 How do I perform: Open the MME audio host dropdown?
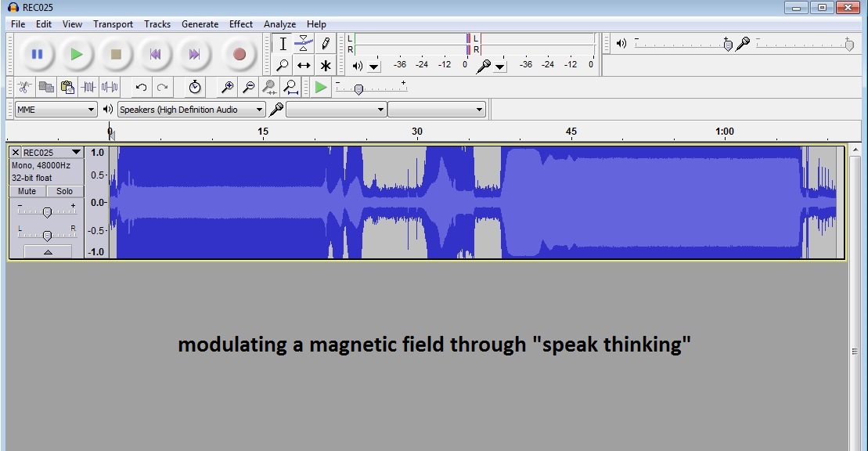pos(56,110)
